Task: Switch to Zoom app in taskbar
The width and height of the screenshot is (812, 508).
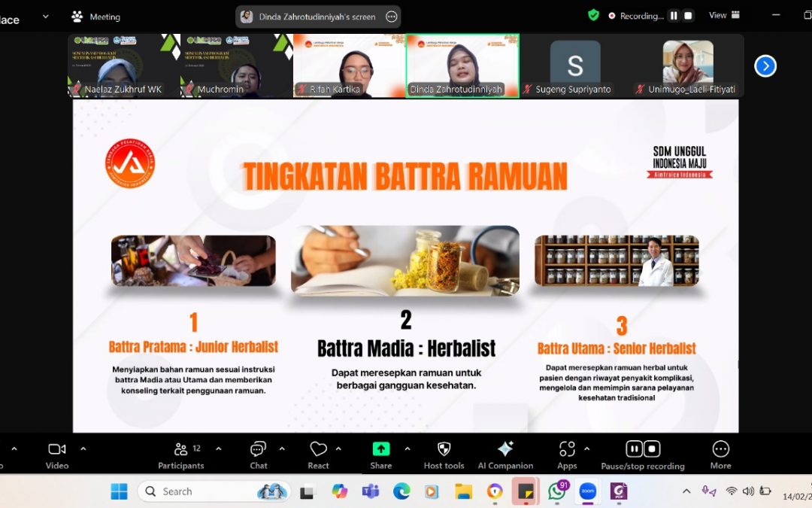Action: 588,491
